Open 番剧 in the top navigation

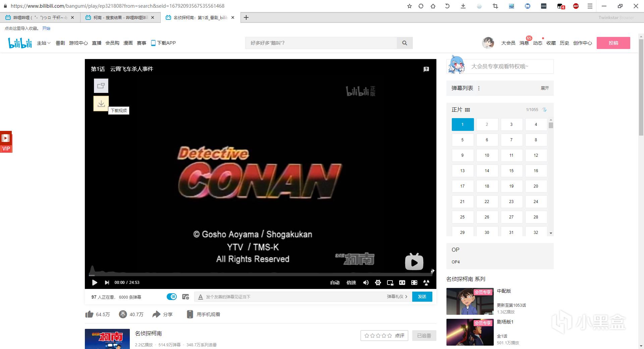point(60,43)
